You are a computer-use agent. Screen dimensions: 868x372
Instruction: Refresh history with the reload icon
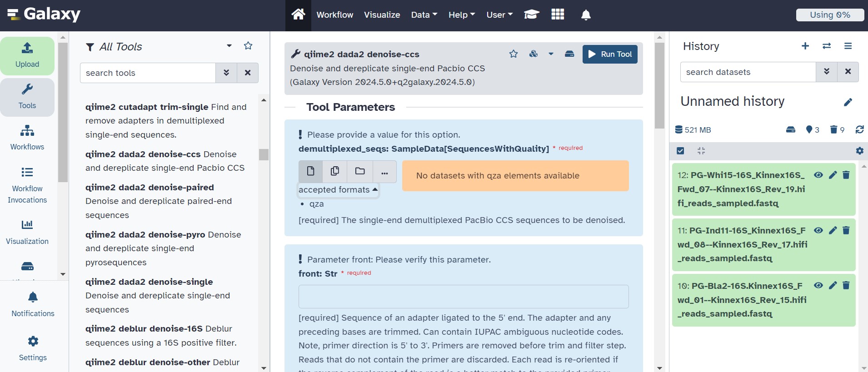pos(859,130)
